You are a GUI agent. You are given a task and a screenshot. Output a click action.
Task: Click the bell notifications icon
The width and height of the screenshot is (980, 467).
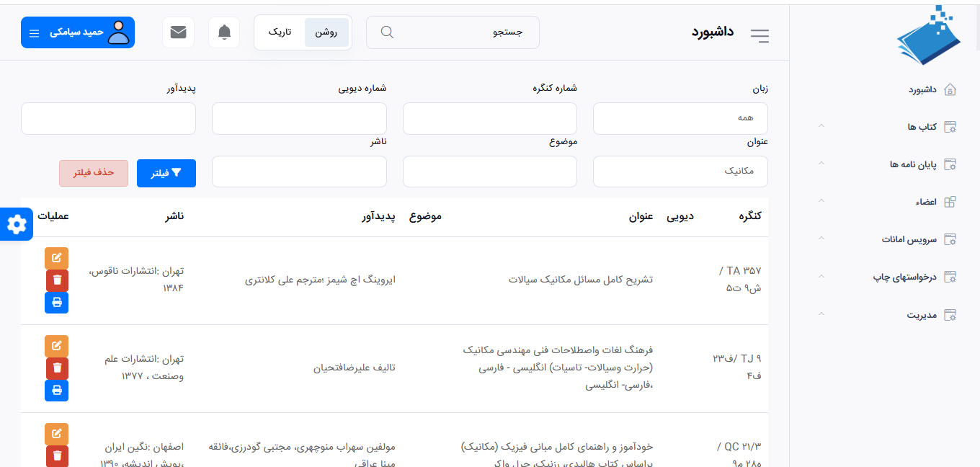tap(224, 32)
